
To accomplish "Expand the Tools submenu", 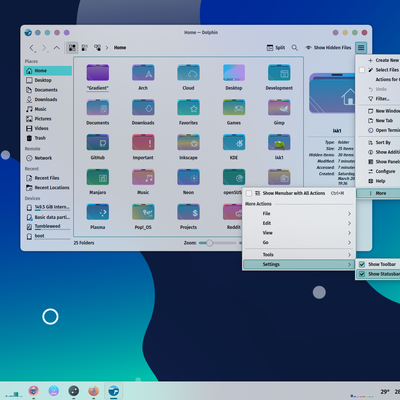I will point(299,255).
